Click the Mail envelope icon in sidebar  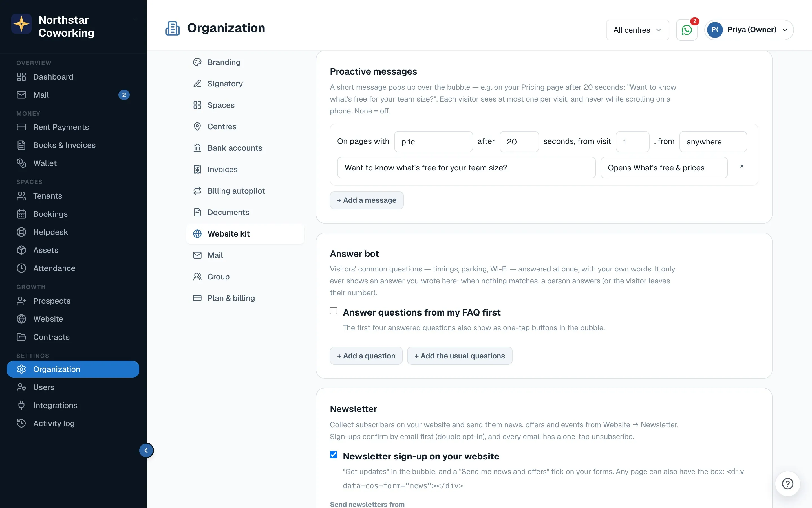(21, 95)
